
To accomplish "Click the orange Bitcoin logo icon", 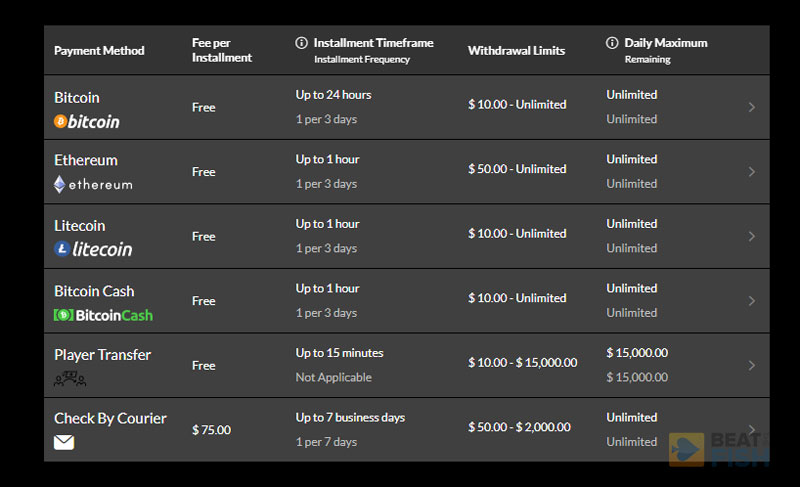I will point(60,121).
